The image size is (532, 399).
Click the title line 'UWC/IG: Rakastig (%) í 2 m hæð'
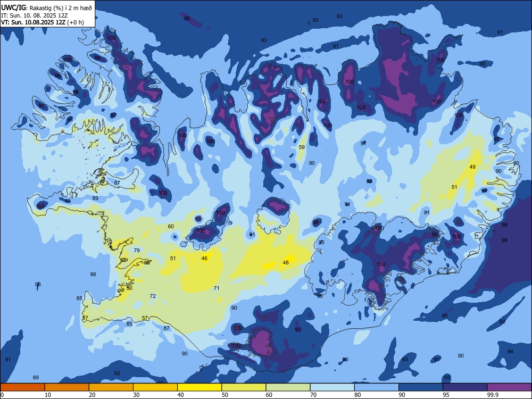pyautogui.click(x=46, y=7)
